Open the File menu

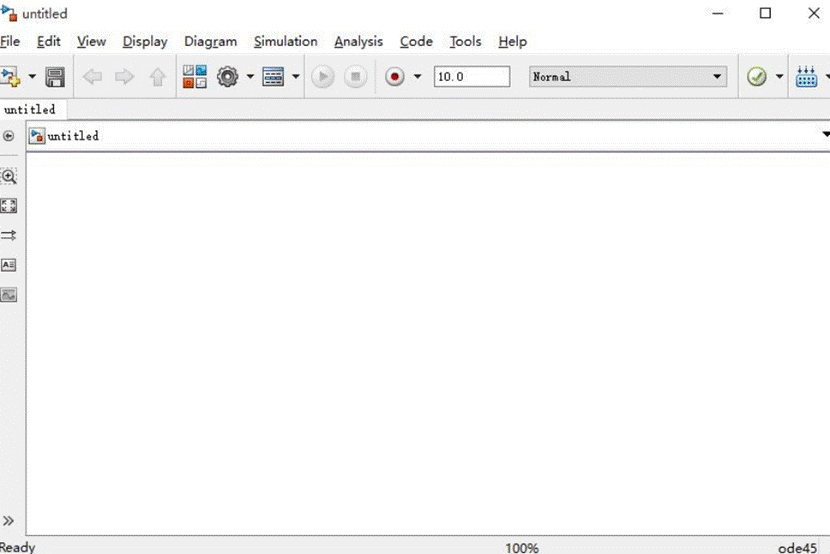[x=10, y=41]
